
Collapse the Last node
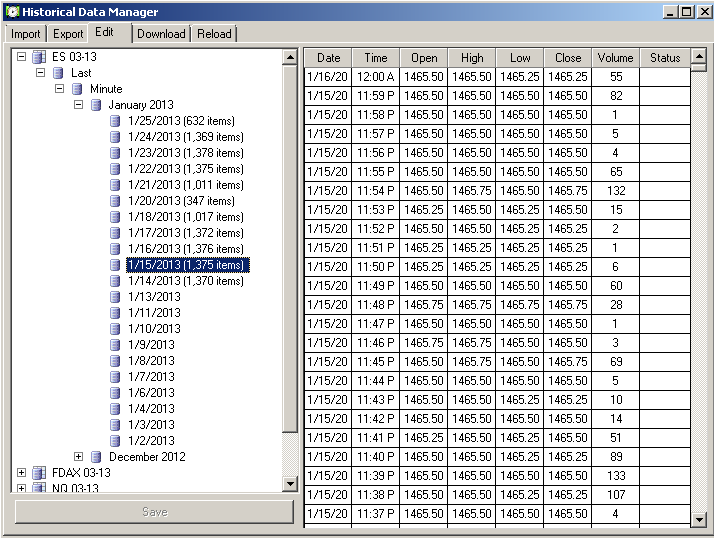point(41,73)
